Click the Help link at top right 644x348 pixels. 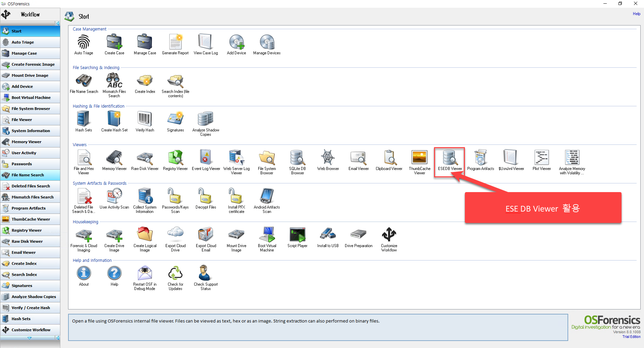tap(636, 14)
